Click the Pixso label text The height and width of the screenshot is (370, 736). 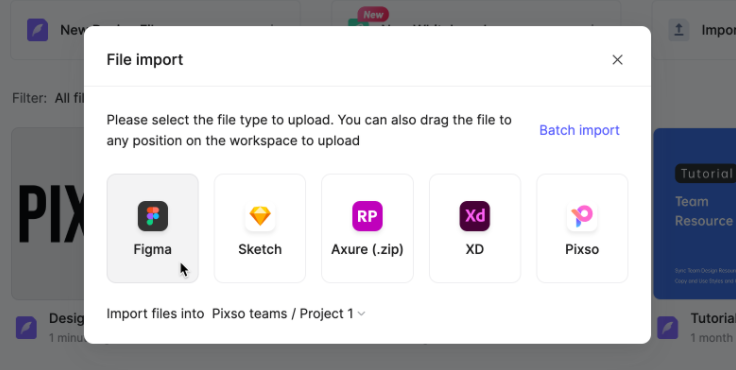click(x=582, y=249)
